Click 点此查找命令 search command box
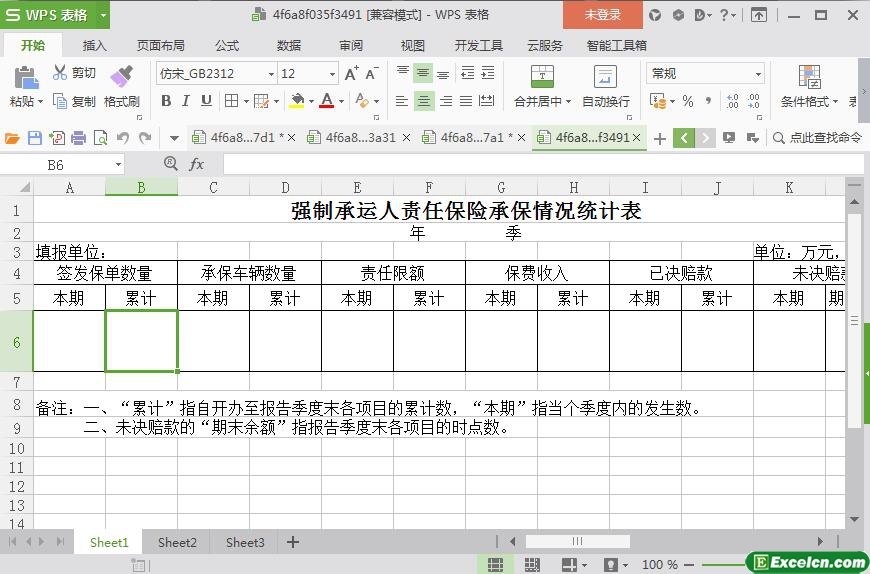Image resolution: width=870 pixels, height=574 pixels. pyautogui.click(x=817, y=138)
